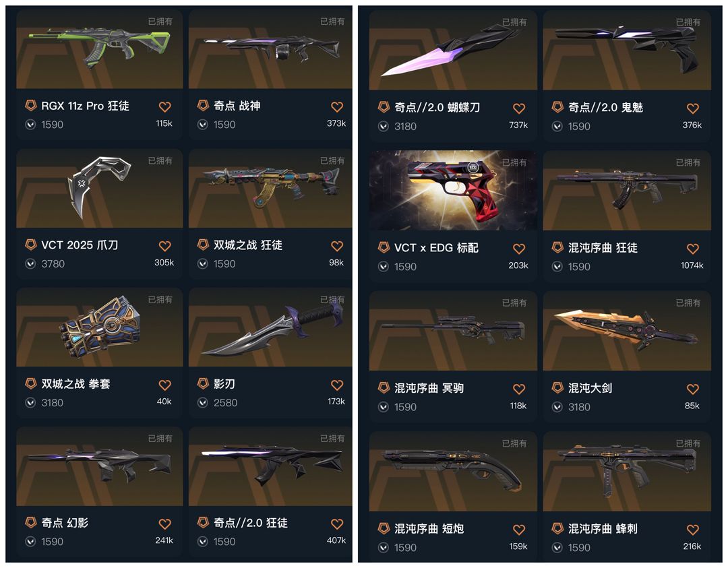Image resolution: width=728 pixels, height=568 pixels.
Task: Favorite the 奇点 幻影 skin
Action: coord(165,524)
